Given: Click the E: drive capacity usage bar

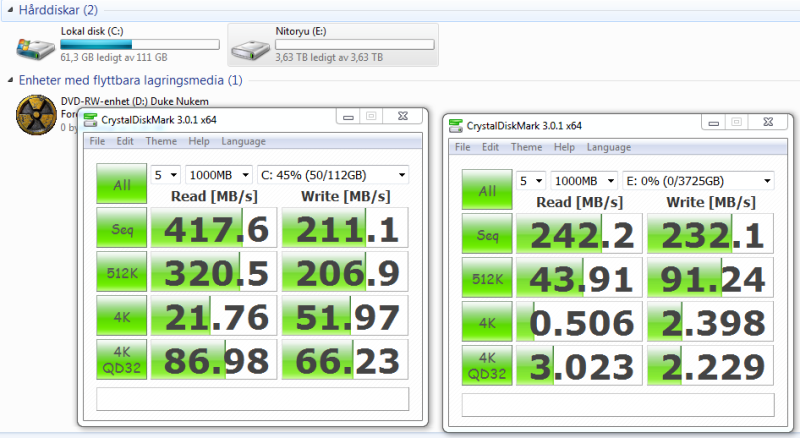Looking at the screenshot, I should (x=355, y=45).
